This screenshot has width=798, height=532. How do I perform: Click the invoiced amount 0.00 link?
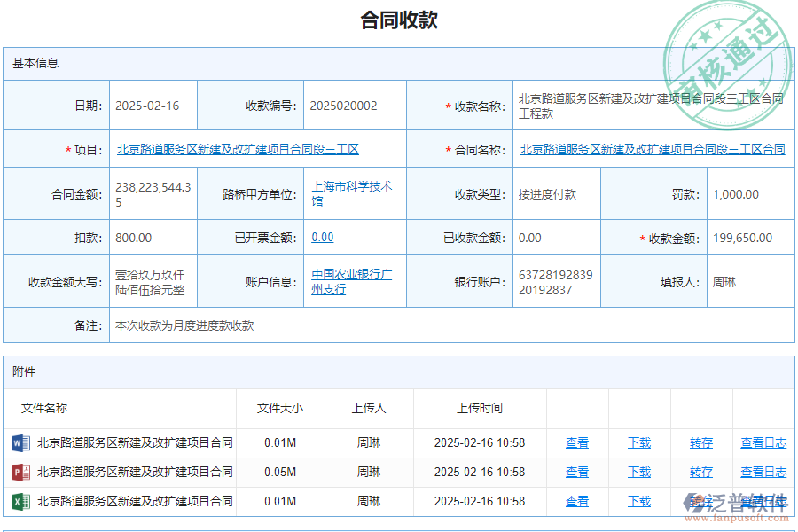[x=322, y=237]
